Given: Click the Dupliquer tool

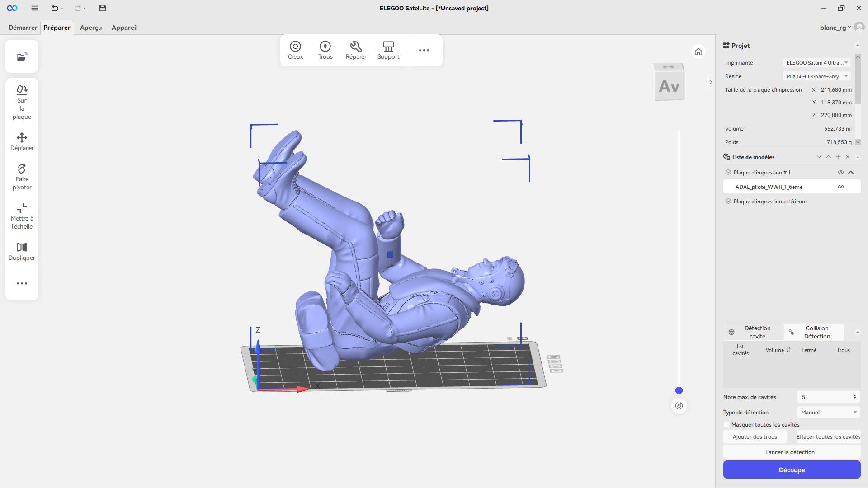Looking at the screenshot, I should pyautogui.click(x=22, y=252).
